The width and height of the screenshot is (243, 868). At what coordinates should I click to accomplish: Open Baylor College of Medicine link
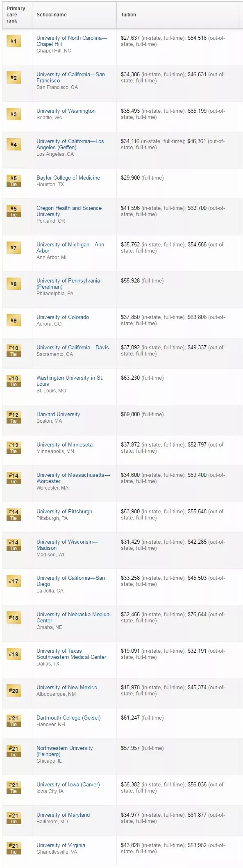click(68, 178)
